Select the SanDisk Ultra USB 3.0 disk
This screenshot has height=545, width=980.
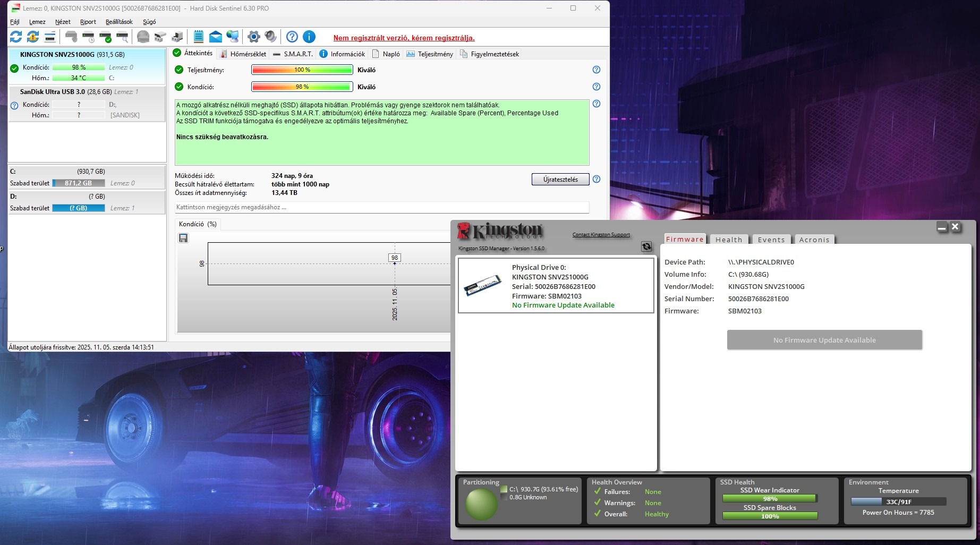click(x=87, y=104)
